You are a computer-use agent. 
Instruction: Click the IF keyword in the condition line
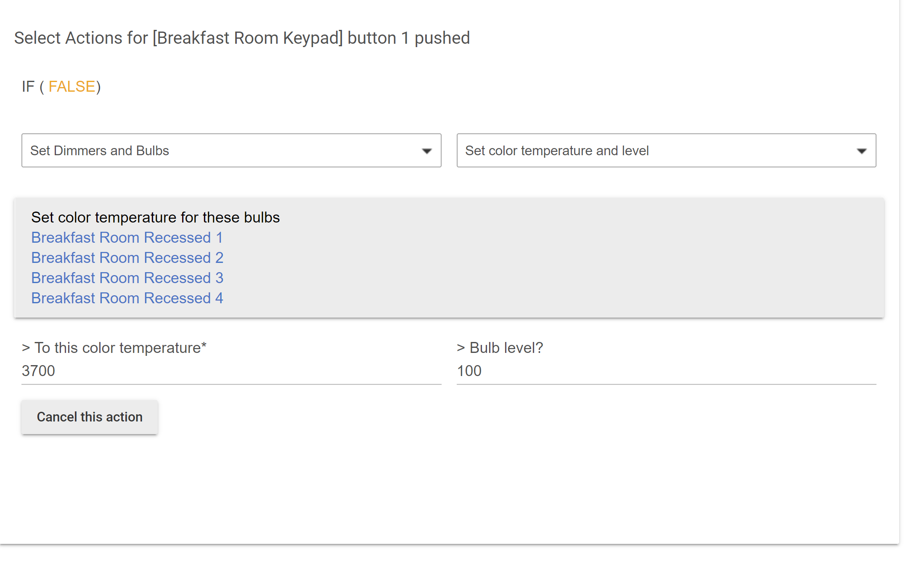tap(28, 87)
